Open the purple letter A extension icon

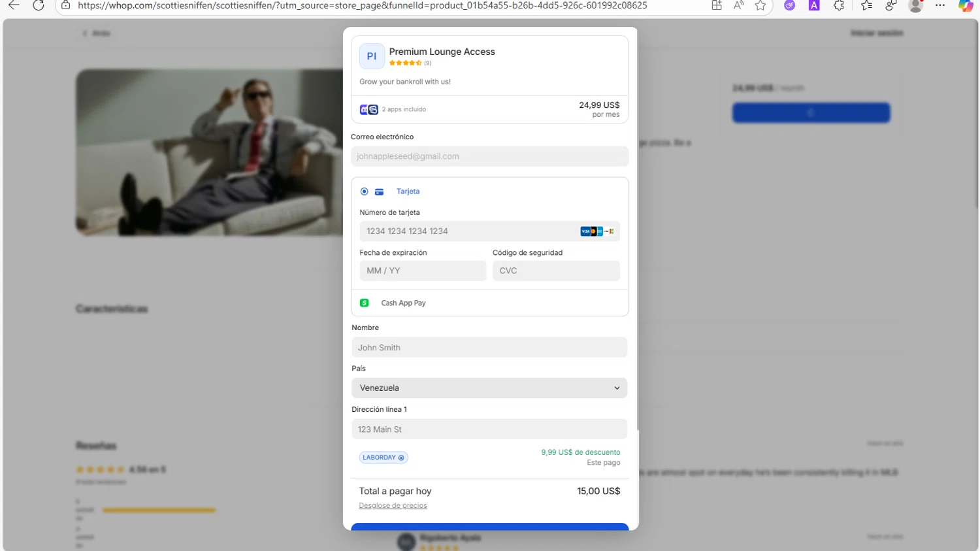pos(814,5)
